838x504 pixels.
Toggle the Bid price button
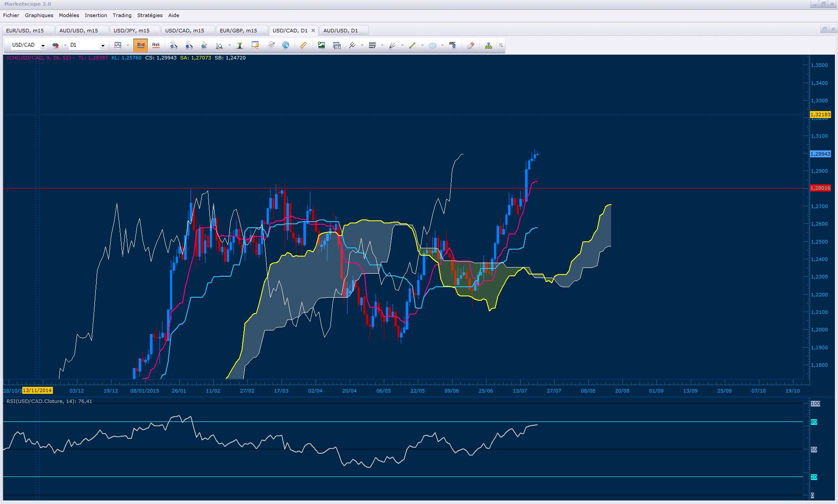[141, 45]
